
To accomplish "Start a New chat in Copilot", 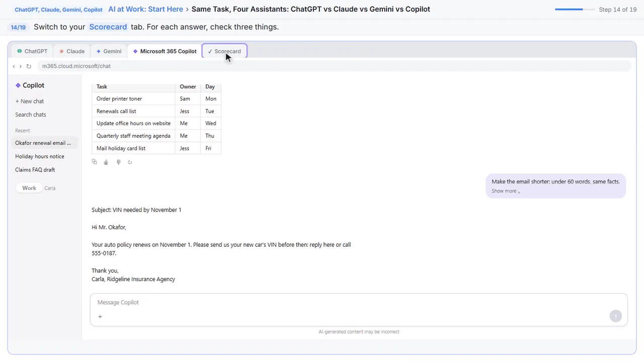I will [30, 101].
